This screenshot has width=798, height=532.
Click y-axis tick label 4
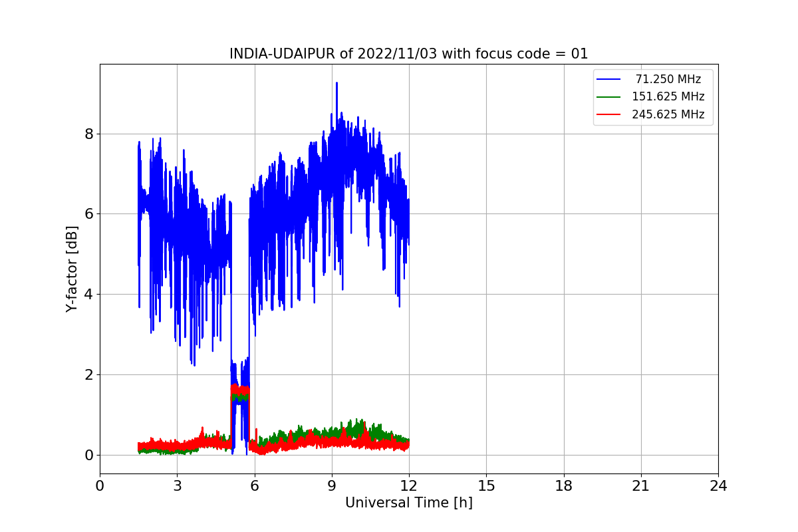[x=89, y=295]
